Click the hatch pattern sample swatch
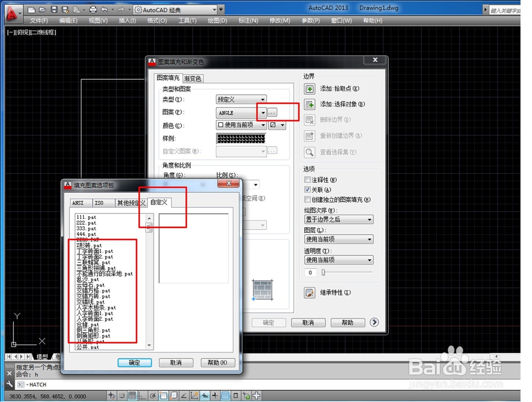 [x=240, y=138]
